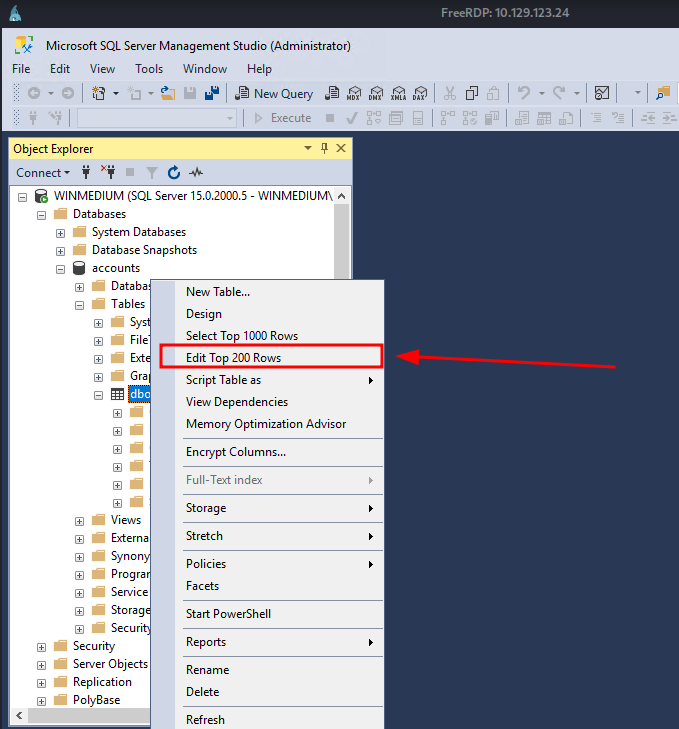Expand the top-level Security folder

point(41,648)
